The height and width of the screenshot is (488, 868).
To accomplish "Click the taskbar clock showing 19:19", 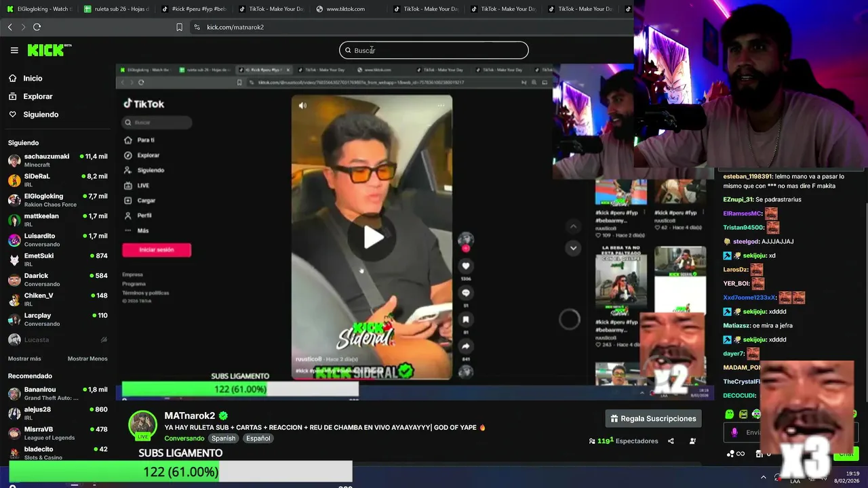I will (x=847, y=477).
